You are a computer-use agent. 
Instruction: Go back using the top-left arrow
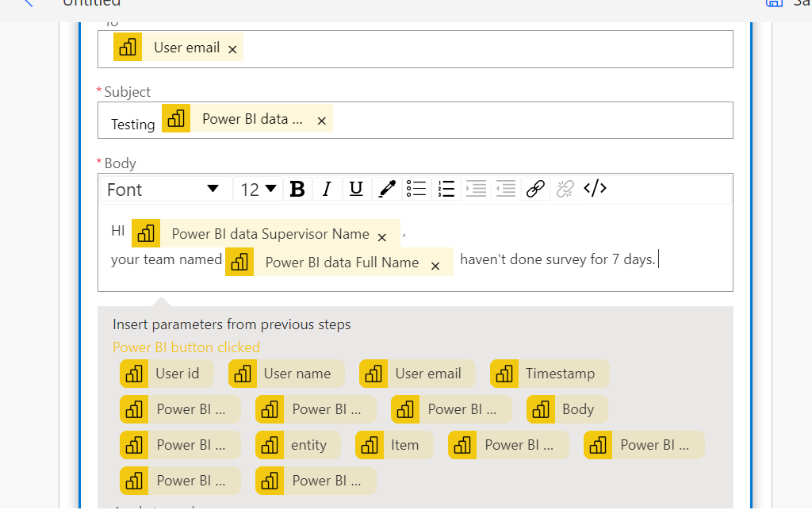pos(29,2)
